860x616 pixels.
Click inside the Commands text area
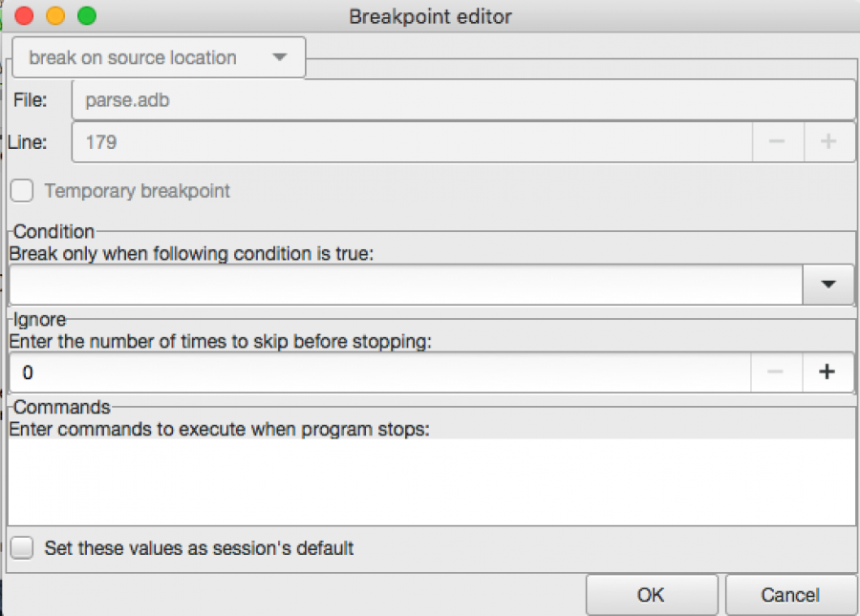[432, 481]
